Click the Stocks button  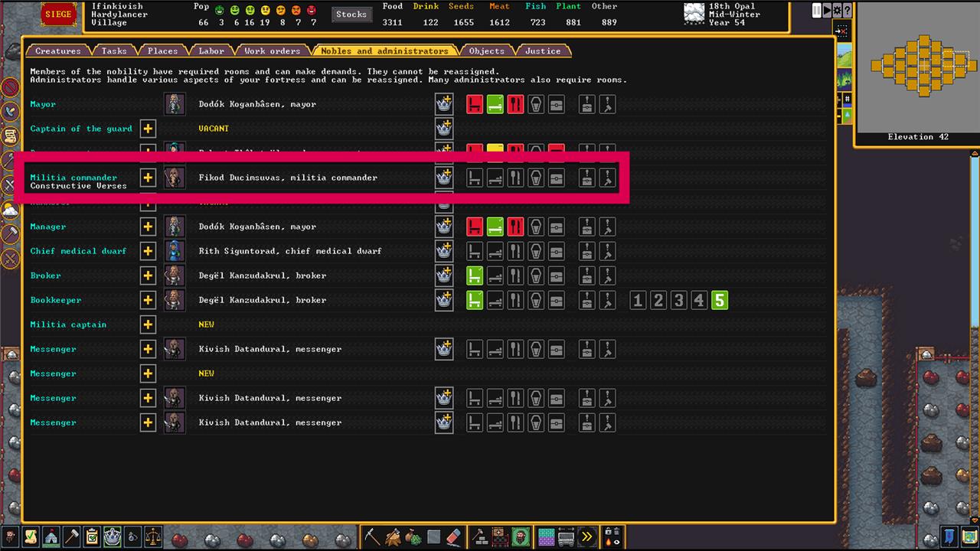[x=351, y=15]
